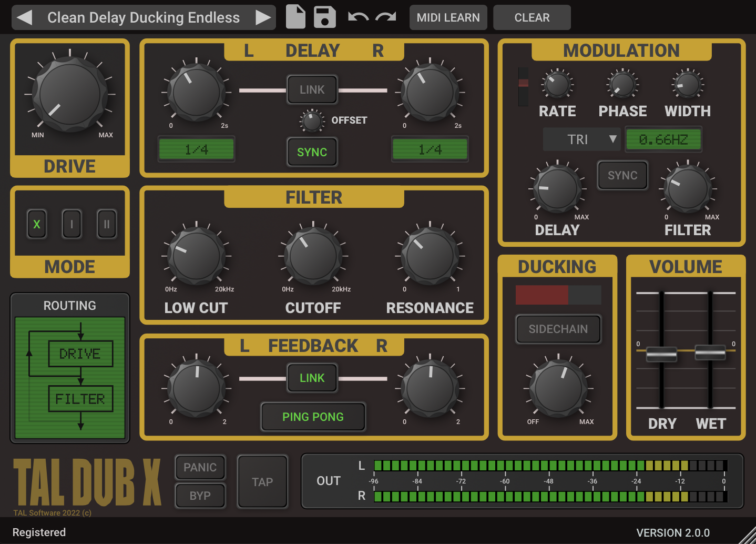Select Mode II in the MODE section
This screenshot has width=756, height=544.
[107, 224]
